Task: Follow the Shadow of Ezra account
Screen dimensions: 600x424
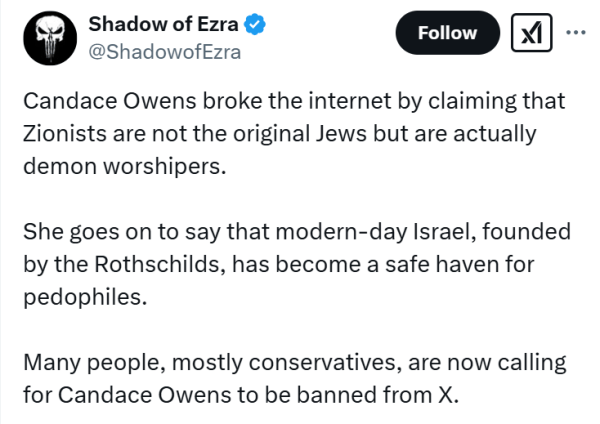Action: click(x=447, y=33)
